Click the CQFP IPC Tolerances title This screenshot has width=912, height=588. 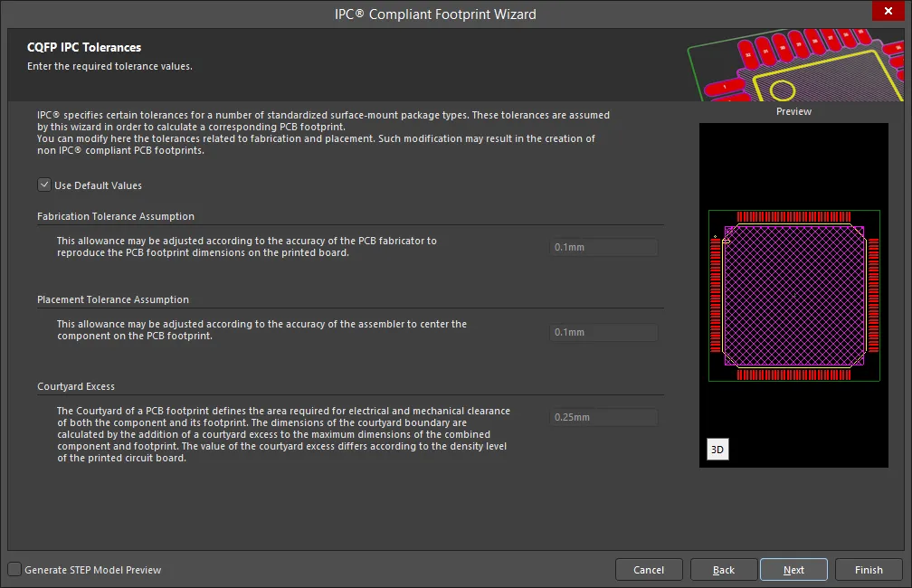pyautogui.click(x=84, y=48)
